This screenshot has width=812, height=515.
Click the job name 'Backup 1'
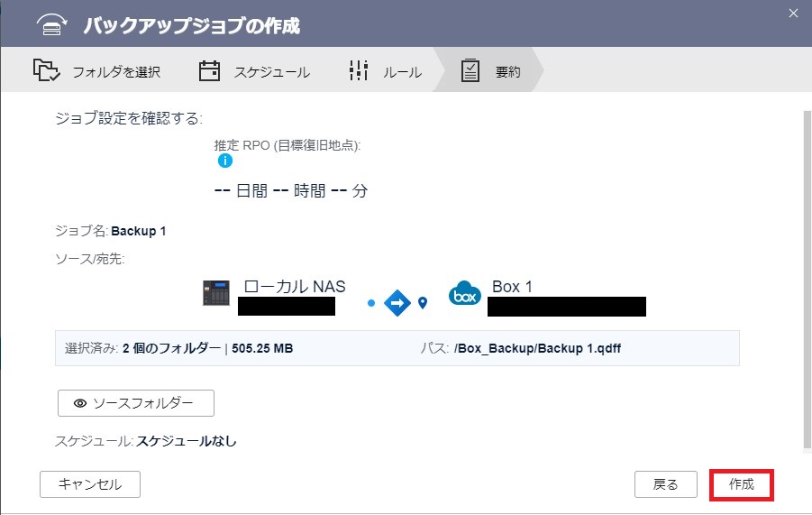[x=138, y=231]
